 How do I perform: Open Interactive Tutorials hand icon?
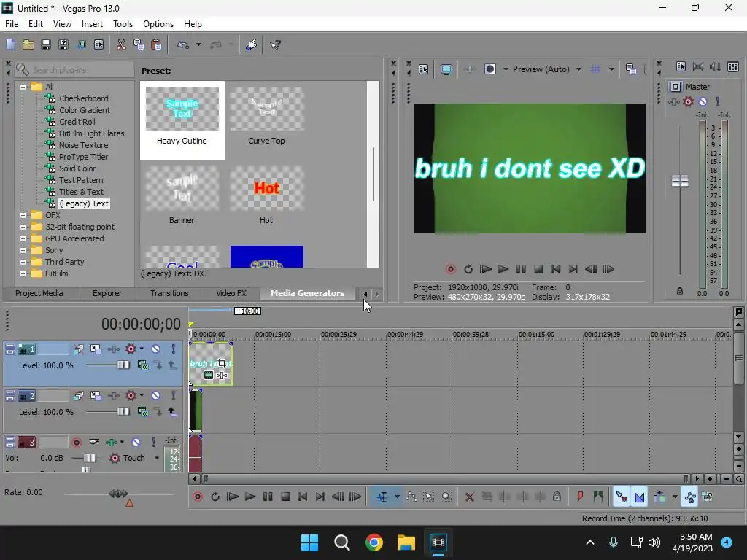tap(252, 44)
